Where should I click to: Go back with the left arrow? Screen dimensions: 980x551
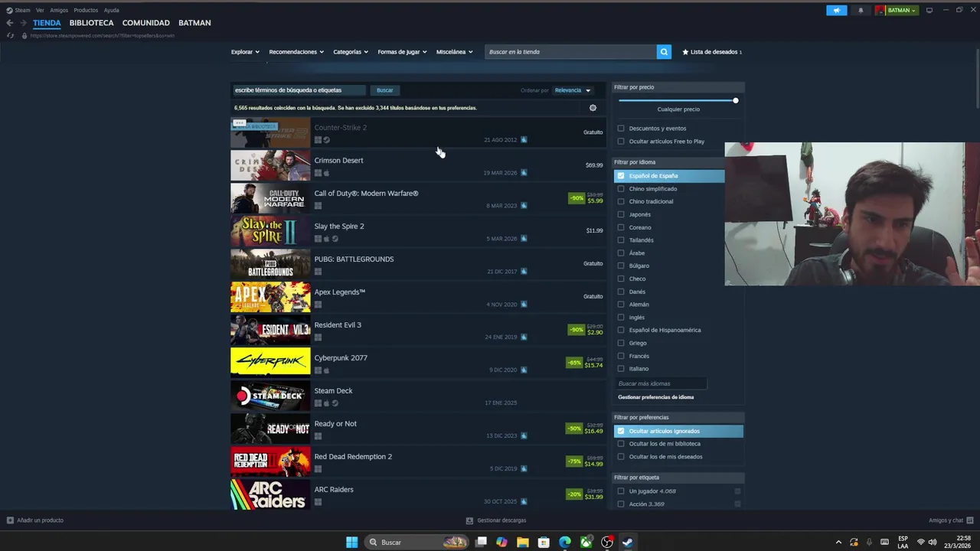10,23
